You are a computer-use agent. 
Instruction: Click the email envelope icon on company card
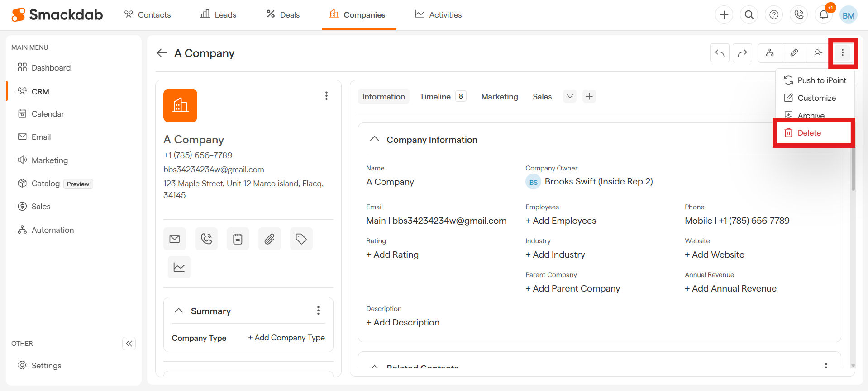pyautogui.click(x=175, y=239)
